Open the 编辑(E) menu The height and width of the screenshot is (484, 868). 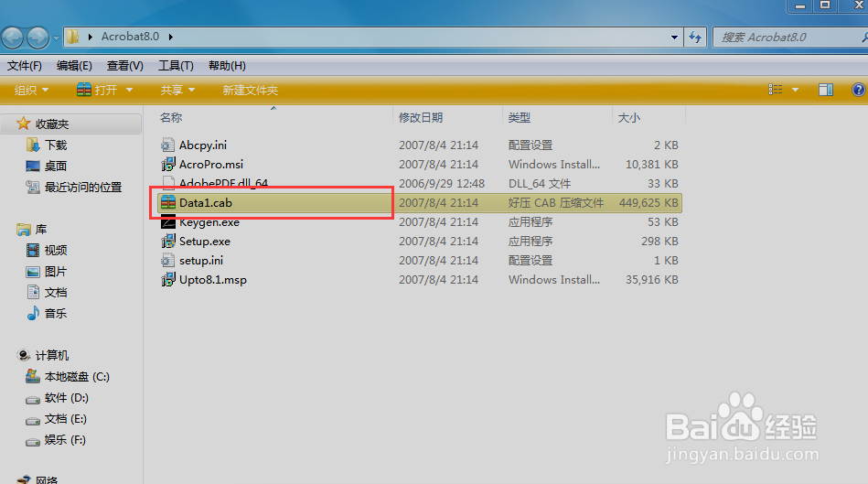(74, 66)
